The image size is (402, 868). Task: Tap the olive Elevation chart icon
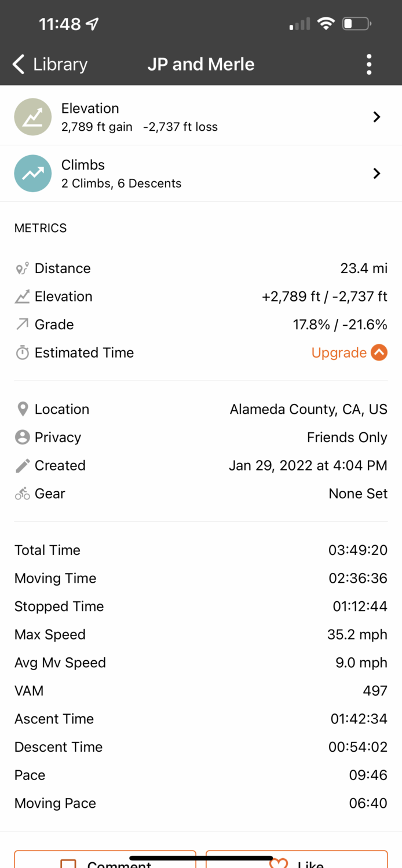click(33, 117)
